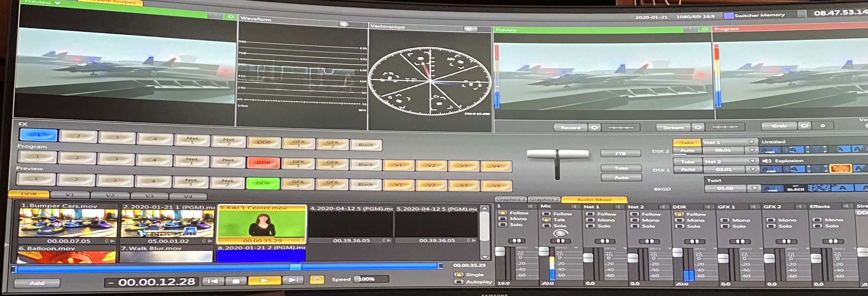Expand DSK 1 Net 2 source dropdown
This screenshot has width=868, height=296.
pos(752,161)
